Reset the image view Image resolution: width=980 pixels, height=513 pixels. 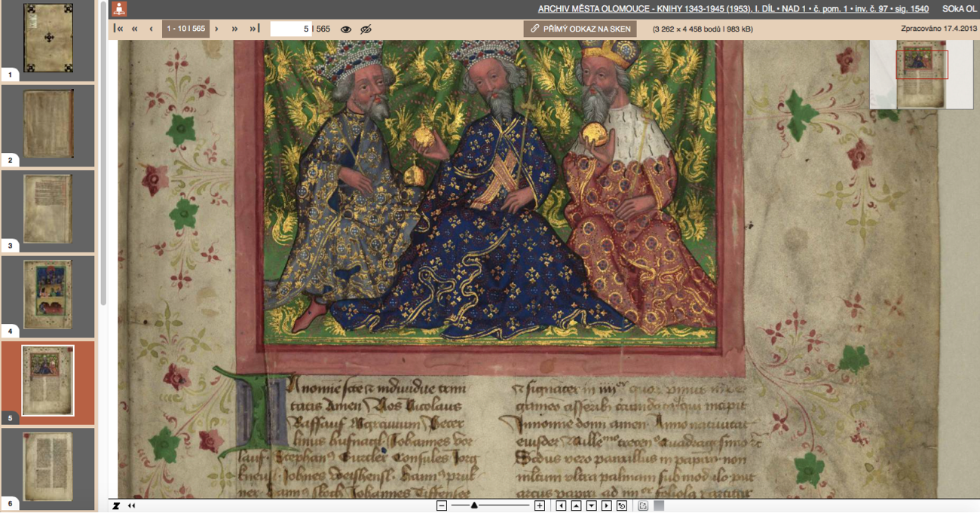tap(622, 505)
